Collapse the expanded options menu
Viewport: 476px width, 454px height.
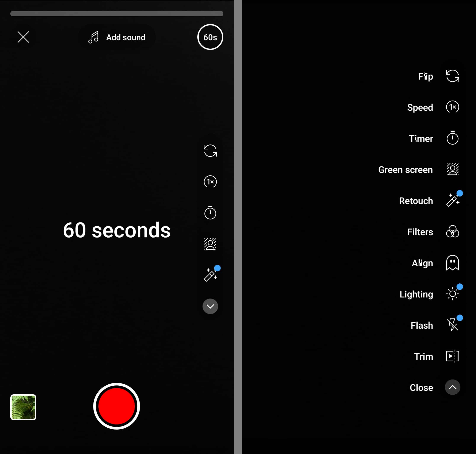pyautogui.click(x=452, y=387)
